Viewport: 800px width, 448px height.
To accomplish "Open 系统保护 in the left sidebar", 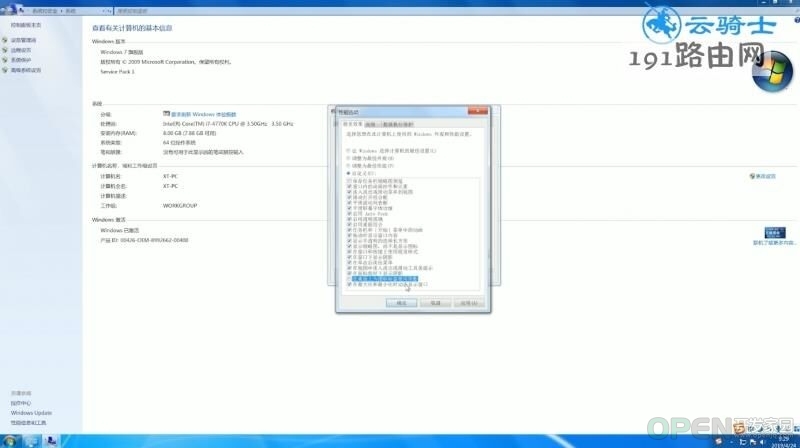I will pyautogui.click(x=21, y=60).
